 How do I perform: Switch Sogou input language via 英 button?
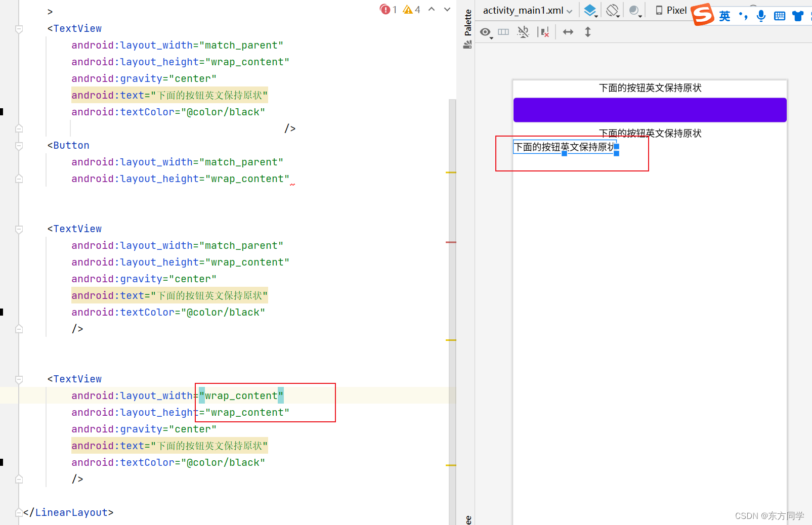725,16
